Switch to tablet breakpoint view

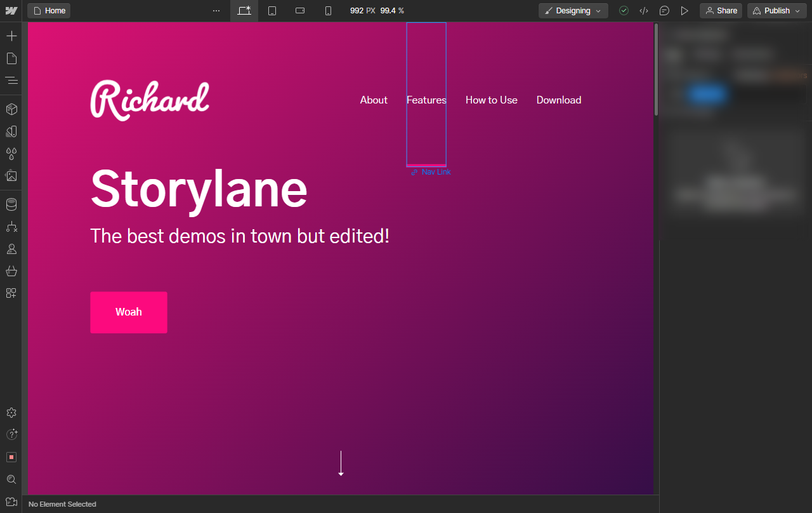pyautogui.click(x=272, y=11)
